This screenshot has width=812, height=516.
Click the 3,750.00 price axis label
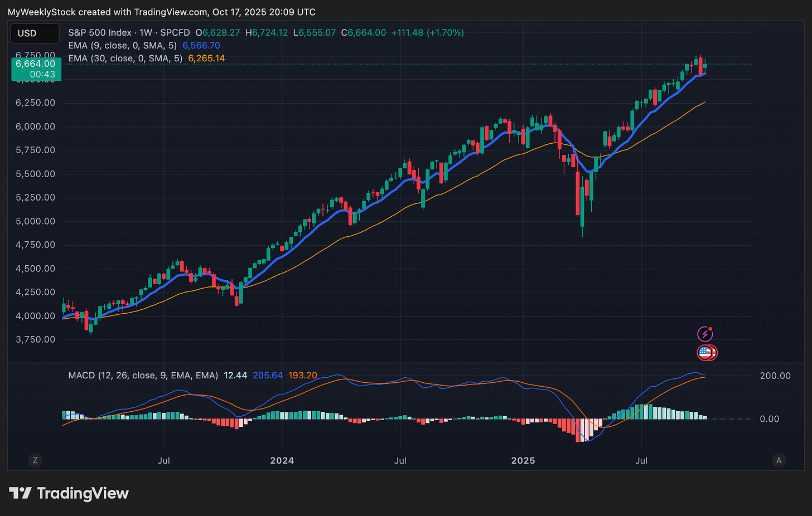(x=35, y=339)
